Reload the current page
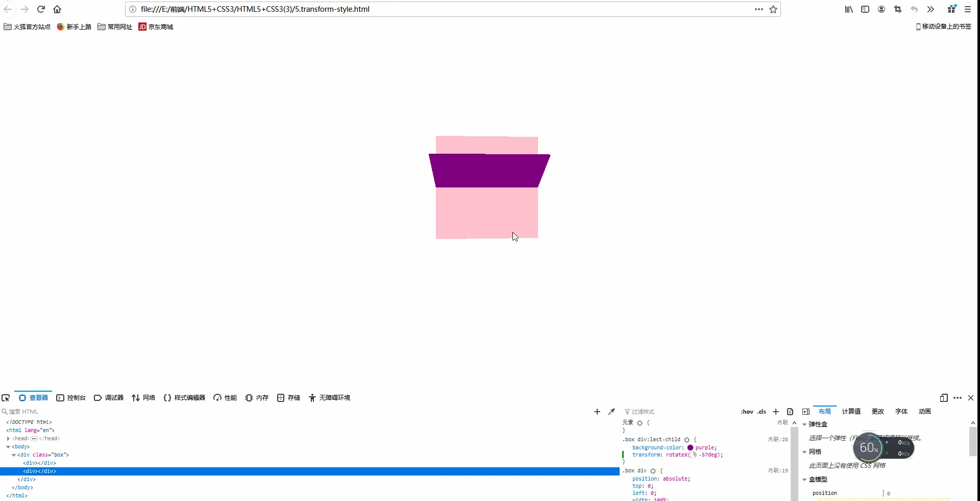Screen dimensions: 980x501 (41, 9)
